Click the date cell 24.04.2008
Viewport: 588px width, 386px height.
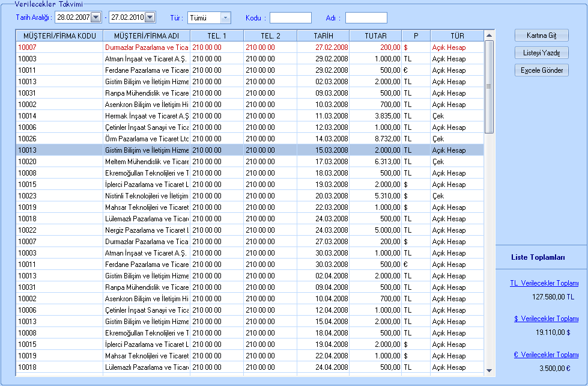(x=323, y=367)
